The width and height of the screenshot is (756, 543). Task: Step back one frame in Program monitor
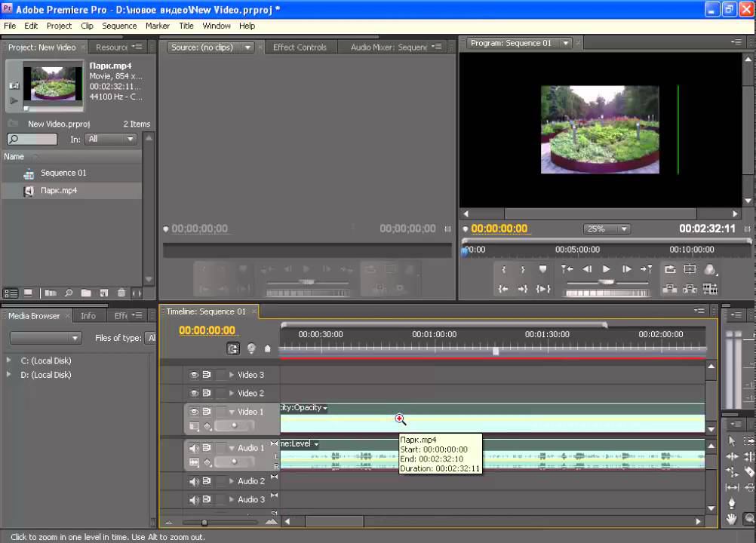tap(587, 269)
